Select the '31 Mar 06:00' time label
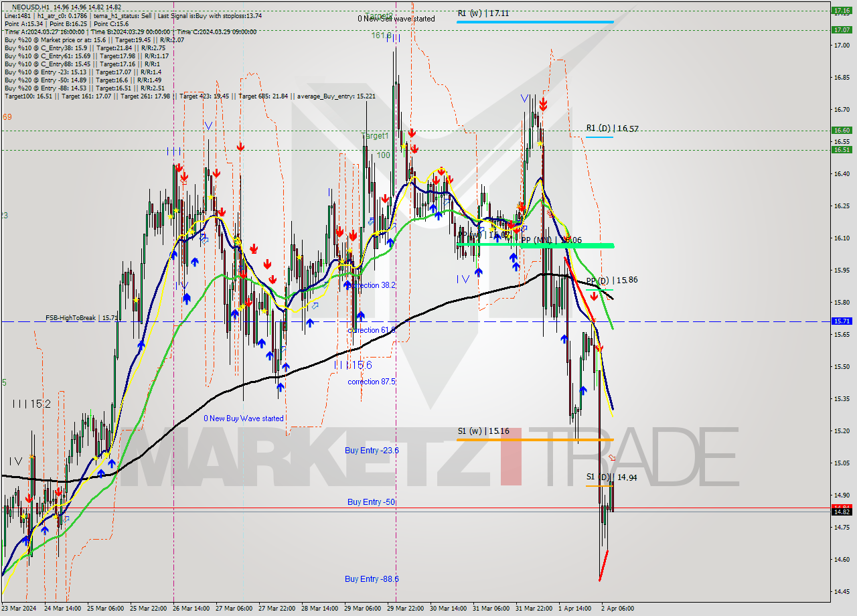857x616 pixels. tap(491, 609)
